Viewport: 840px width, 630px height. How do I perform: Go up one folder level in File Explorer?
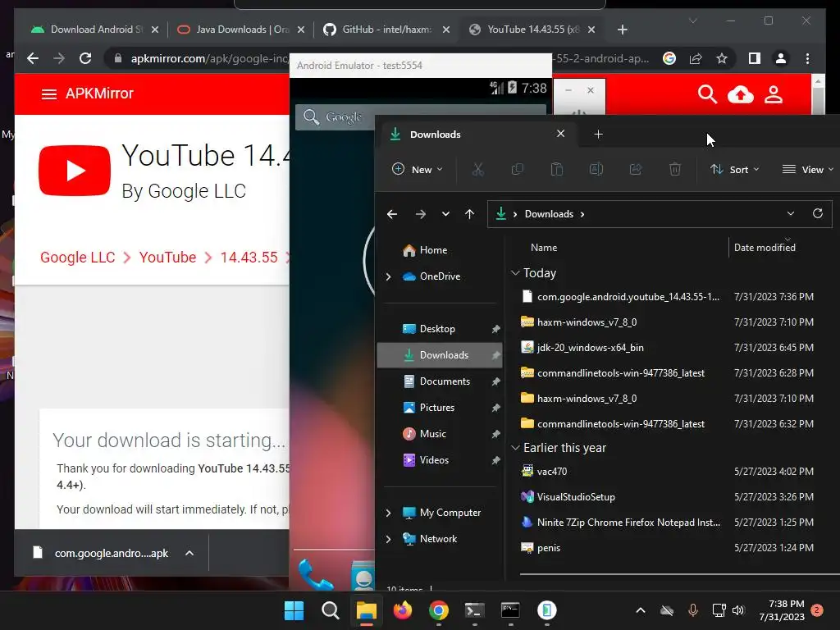click(x=470, y=214)
